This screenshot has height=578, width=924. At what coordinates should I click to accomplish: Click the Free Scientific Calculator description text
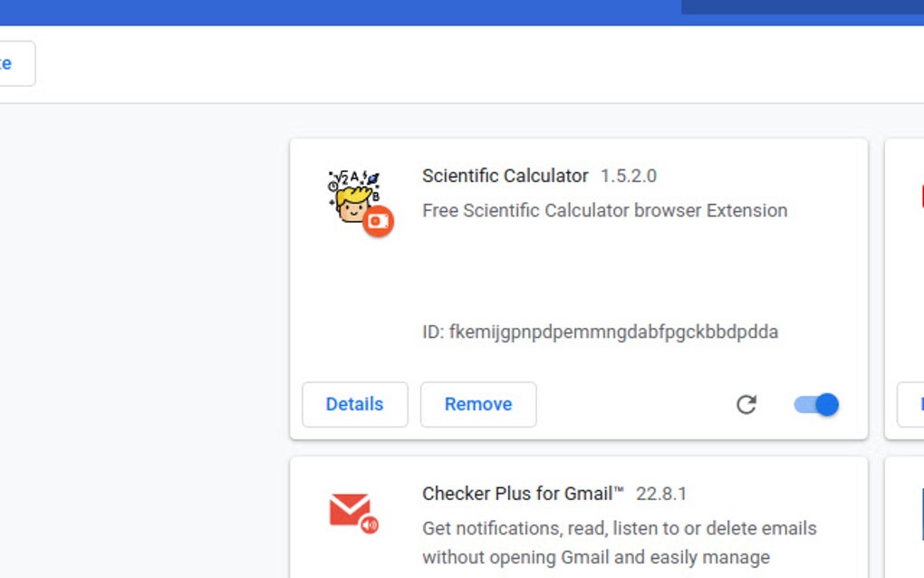pyautogui.click(x=604, y=210)
